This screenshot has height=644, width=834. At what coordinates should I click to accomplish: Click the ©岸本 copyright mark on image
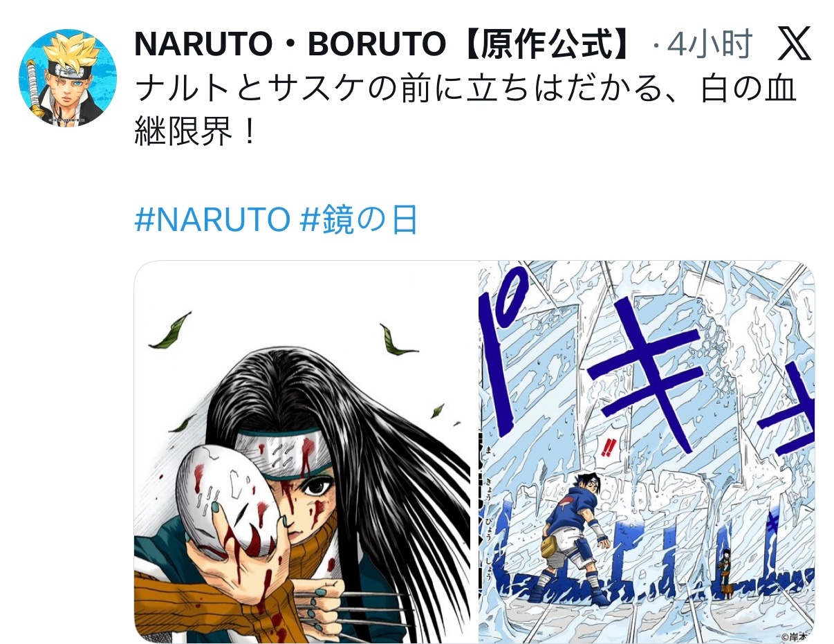coord(797,635)
